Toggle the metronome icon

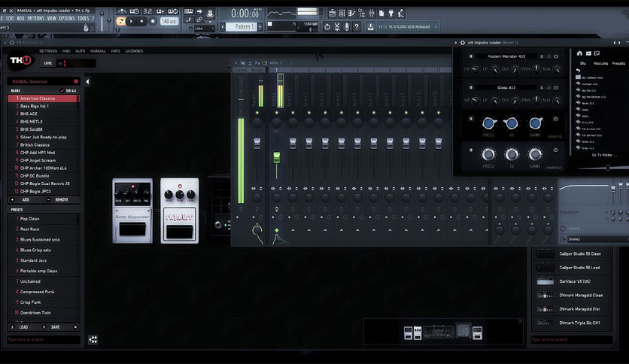tap(123, 11)
